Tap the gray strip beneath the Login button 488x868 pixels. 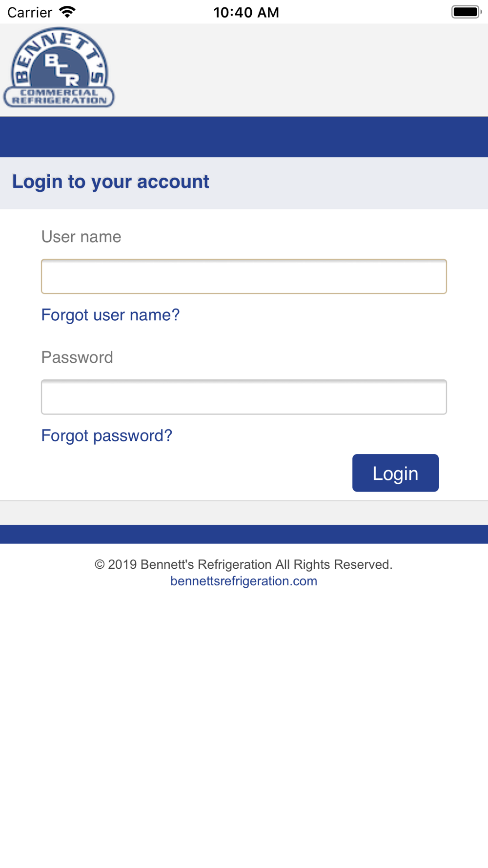(244, 513)
